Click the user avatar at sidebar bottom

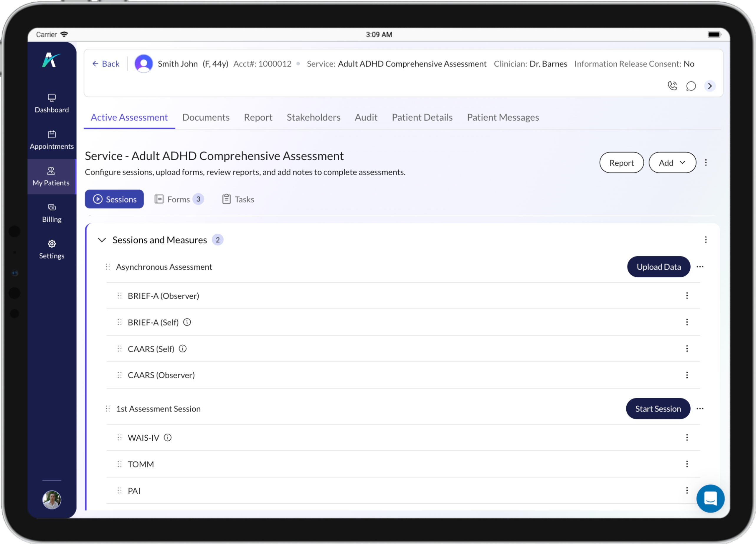pyautogui.click(x=52, y=500)
